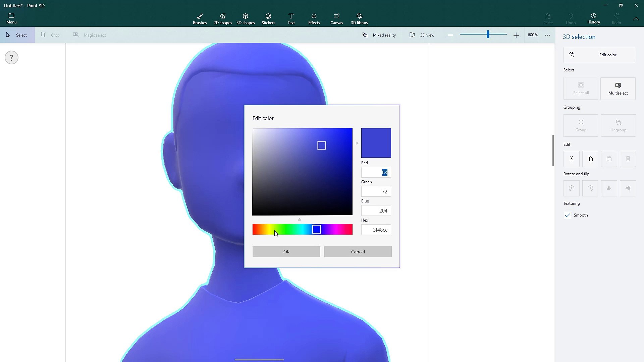Select the Stickers tool
This screenshot has height=362, width=644.
pos(268,18)
